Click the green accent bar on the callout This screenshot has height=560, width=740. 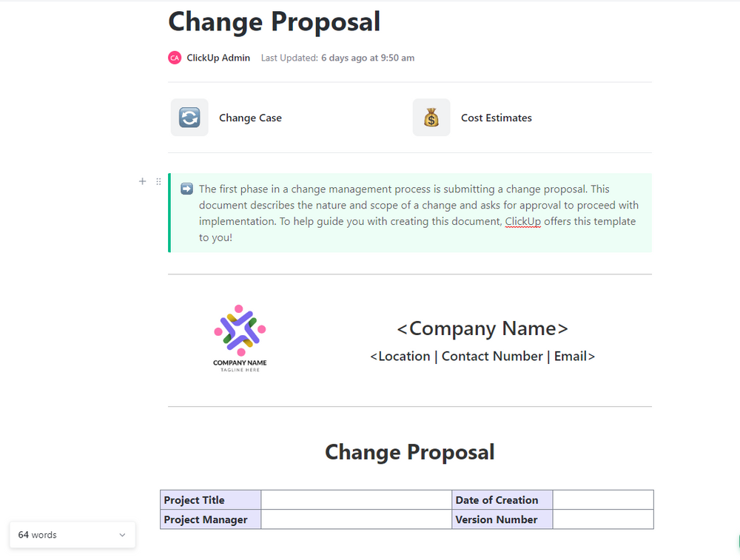[x=169, y=211]
